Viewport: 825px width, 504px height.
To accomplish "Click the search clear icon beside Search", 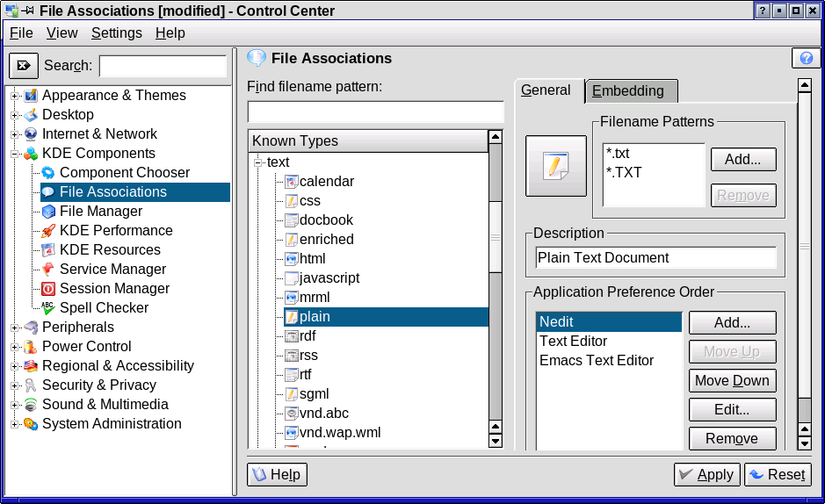I will click(24, 66).
